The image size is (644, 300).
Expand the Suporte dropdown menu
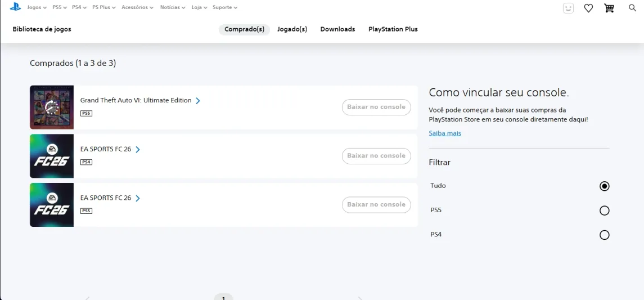click(224, 7)
